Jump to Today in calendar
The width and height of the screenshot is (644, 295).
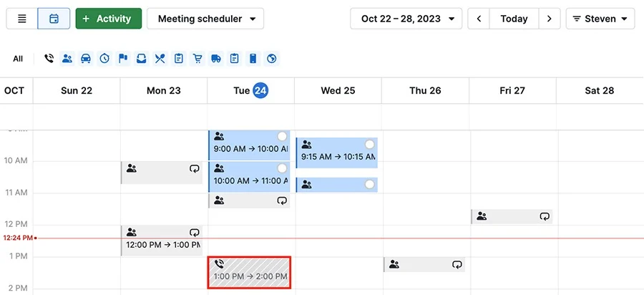pos(514,19)
